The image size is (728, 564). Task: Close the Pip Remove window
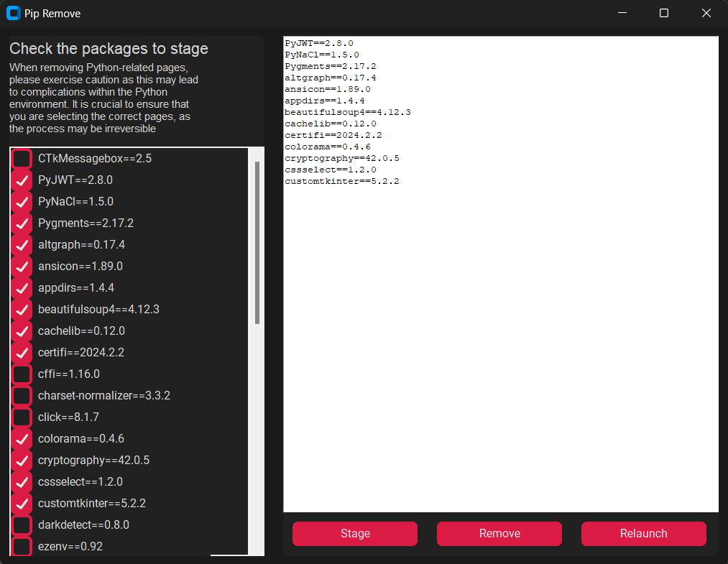point(706,13)
